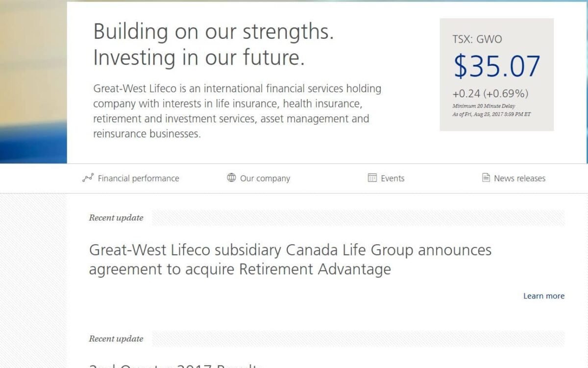Click the first Recent update label
Screen dimensions: 588x368
(x=116, y=217)
